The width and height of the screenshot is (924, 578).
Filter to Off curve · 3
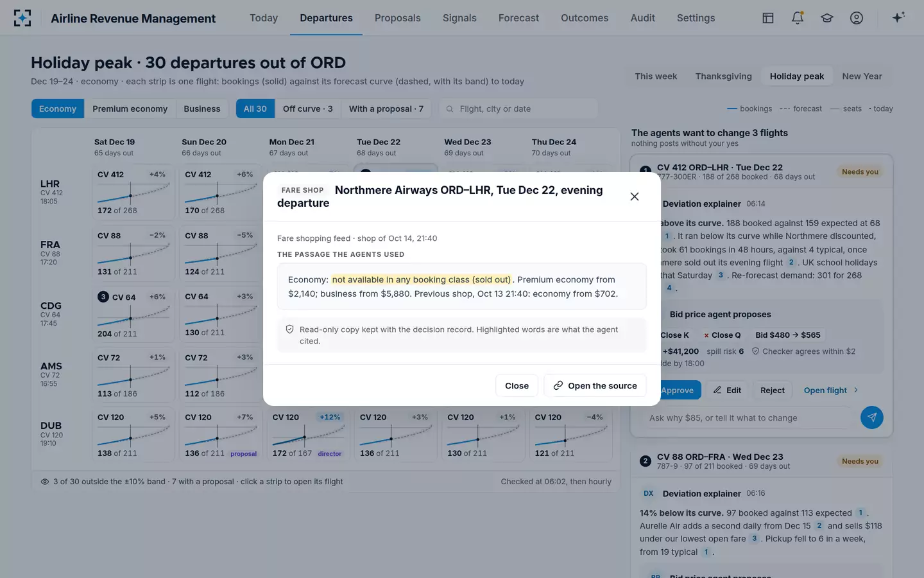click(x=308, y=109)
